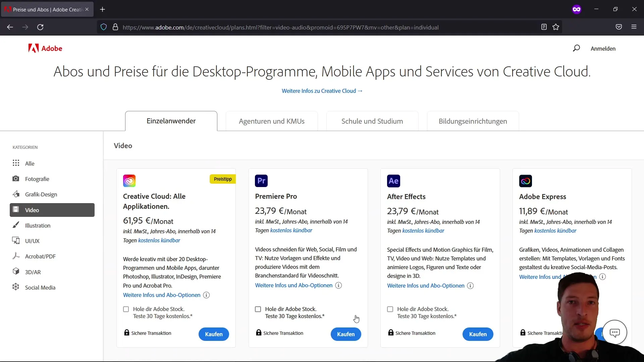Open the chat support bubble
The width and height of the screenshot is (644, 362).
(614, 333)
